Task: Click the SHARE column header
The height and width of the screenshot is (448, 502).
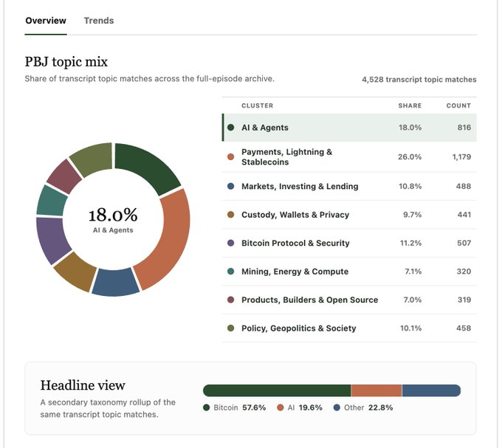Action: pyautogui.click(x=410, y=106)
